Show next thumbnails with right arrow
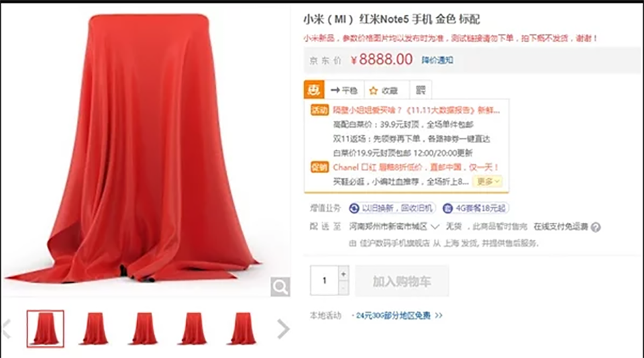This screenshot has width=644, height=358. (283, 329)
